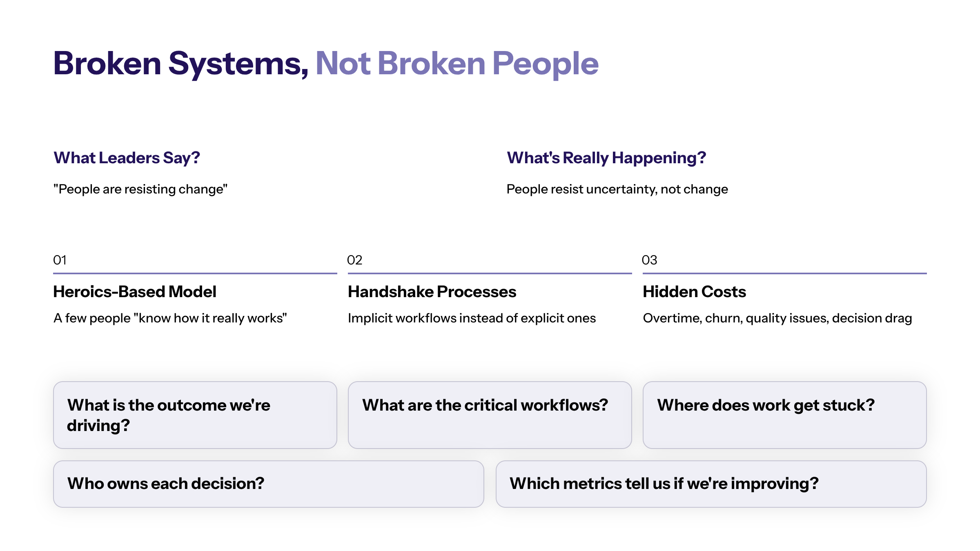Click the "A few people know how" description
This screenshot has height=551, width=980.
170,318
